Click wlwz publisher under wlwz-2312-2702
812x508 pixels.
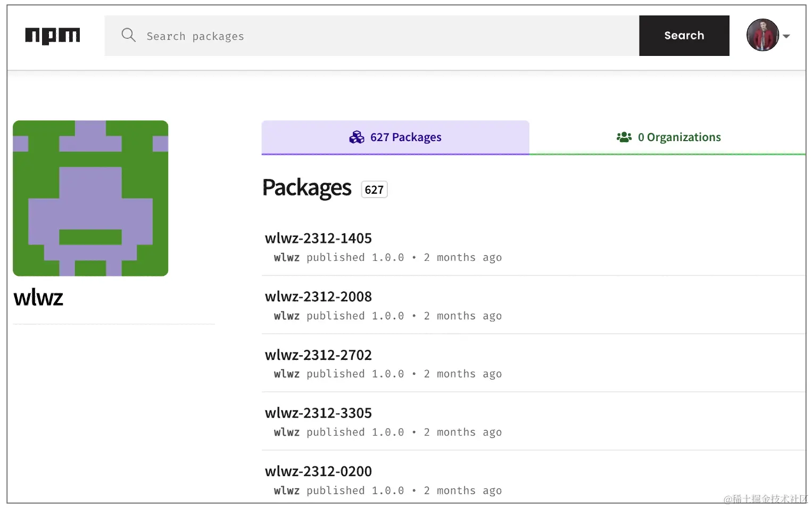(287, 374)
